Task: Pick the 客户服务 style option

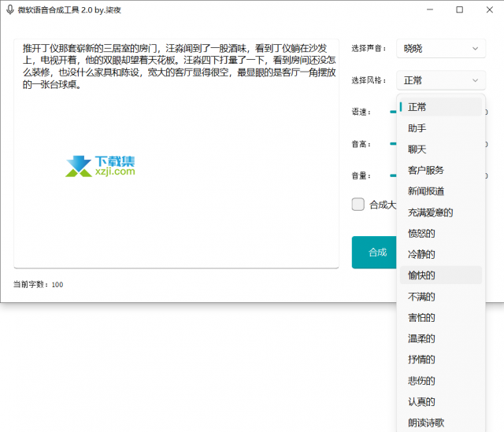Action: tap(441, 170)
